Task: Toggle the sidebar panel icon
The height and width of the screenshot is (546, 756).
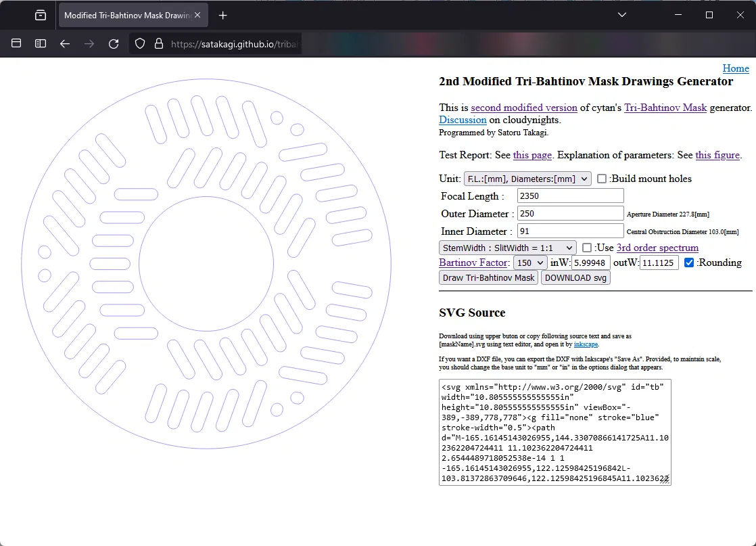Action: pos(41,44)
